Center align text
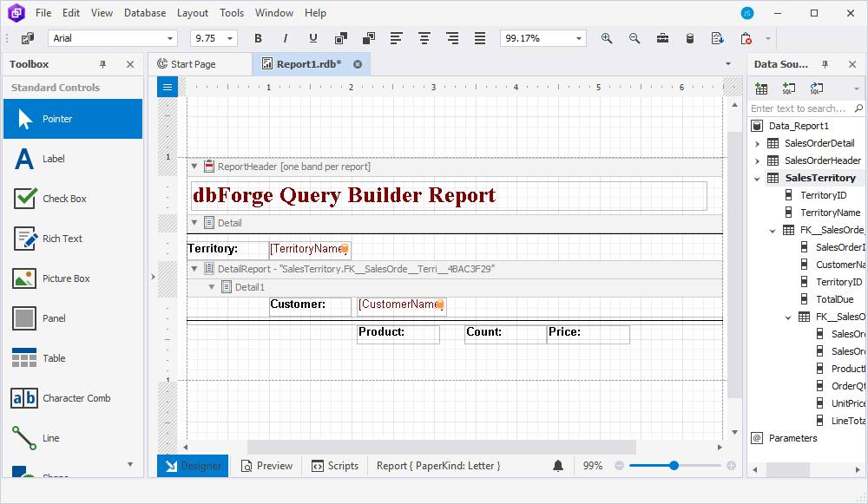The width and height of the screenshot is (868, 504). 424,38
